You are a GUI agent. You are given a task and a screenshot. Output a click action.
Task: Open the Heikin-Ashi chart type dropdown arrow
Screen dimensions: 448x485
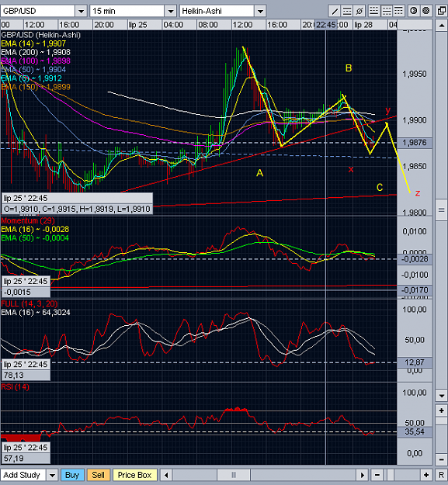[261, 12]
